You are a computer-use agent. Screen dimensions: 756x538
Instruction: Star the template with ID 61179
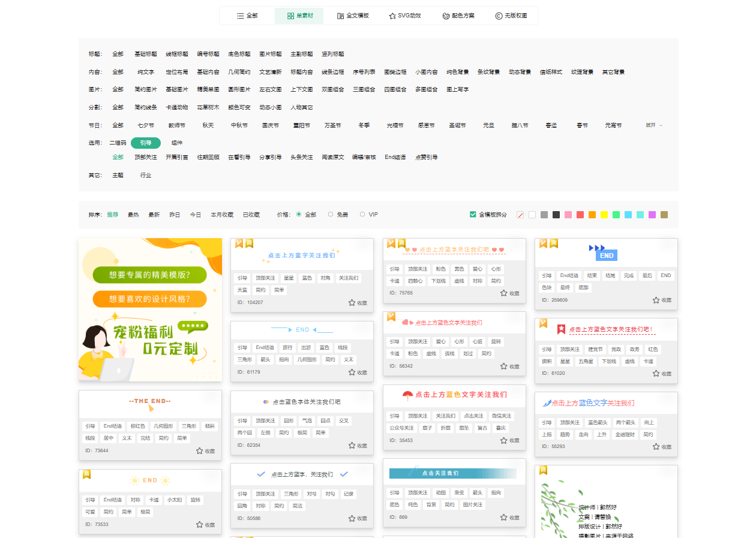(x=352, y=372)
